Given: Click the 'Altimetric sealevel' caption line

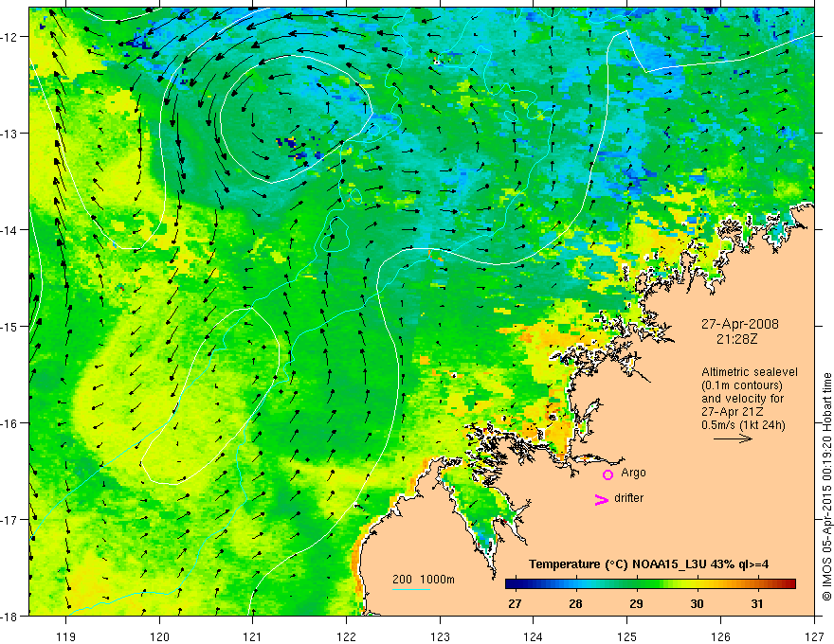Looking at the screenshot, I should point(750,372).
